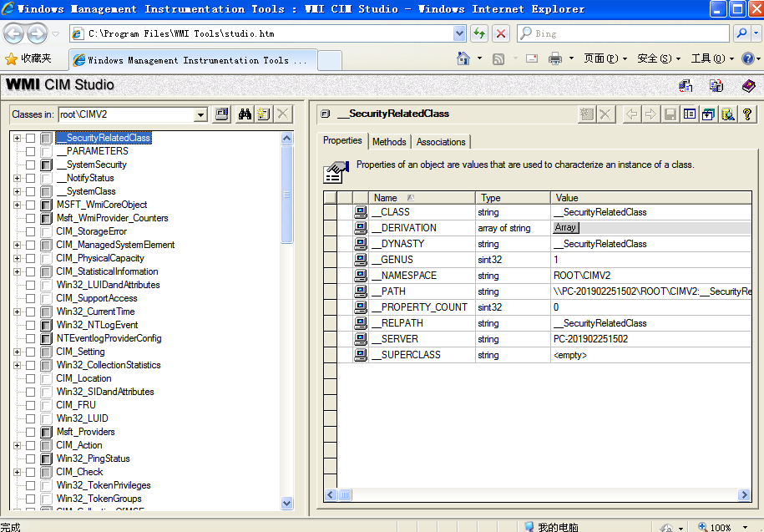The height and width of the screenshot is (532, 764).
Task: Click the property icon in the __PATH row
Action: (x=361, y=291)
